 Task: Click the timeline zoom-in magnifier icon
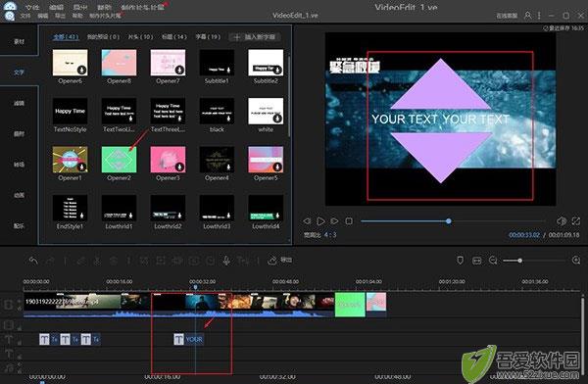click(x=576, y=261)
